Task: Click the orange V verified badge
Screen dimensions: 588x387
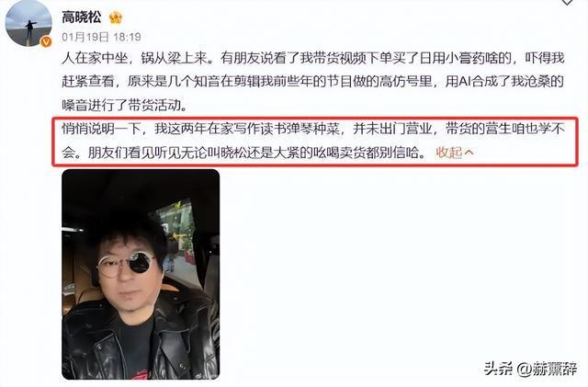Action: (46, 41)
